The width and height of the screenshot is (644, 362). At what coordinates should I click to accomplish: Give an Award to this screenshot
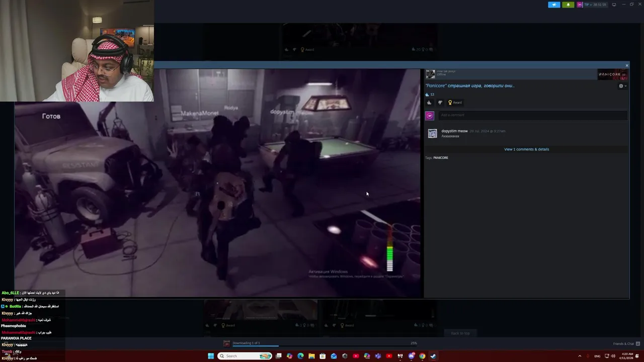click(455, 103)
